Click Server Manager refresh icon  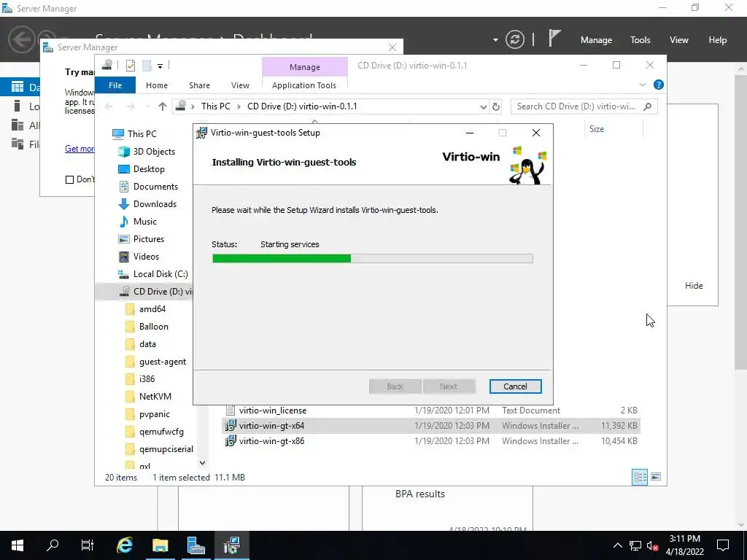pyautogui.click(x=515, y=39)
